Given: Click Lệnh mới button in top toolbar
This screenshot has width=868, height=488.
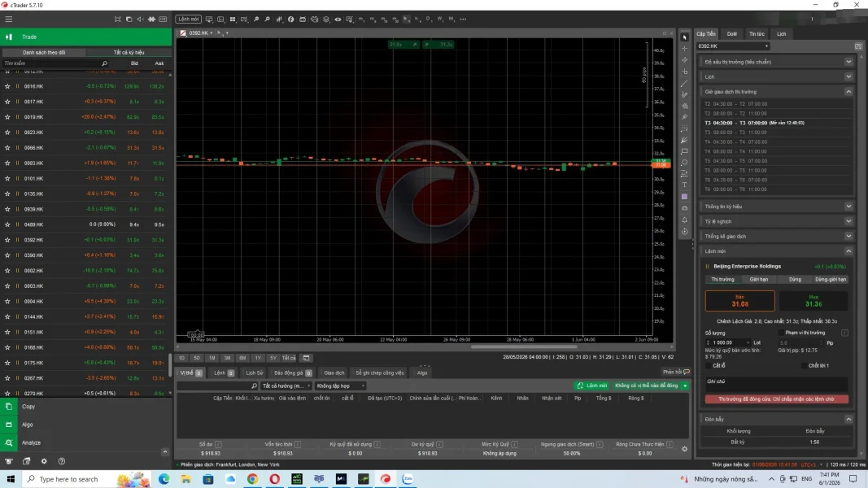Looking at the screenshot, I should [x=188, y=20].
